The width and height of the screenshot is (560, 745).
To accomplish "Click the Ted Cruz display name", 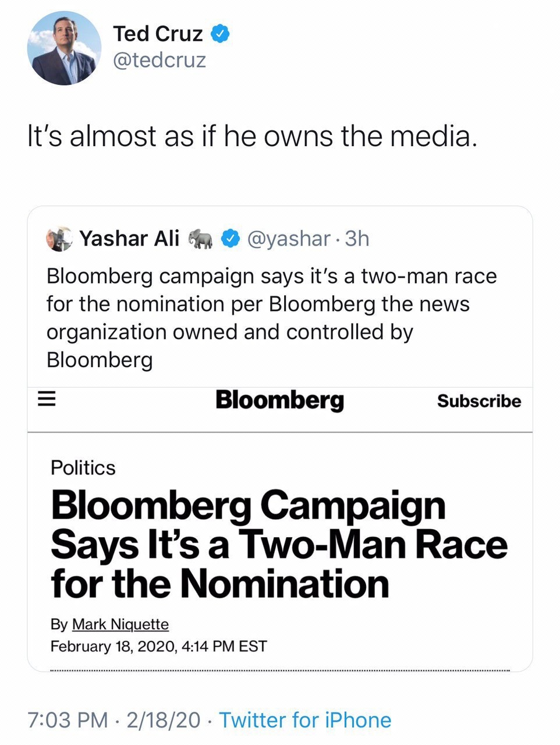I will coord(157,34).
